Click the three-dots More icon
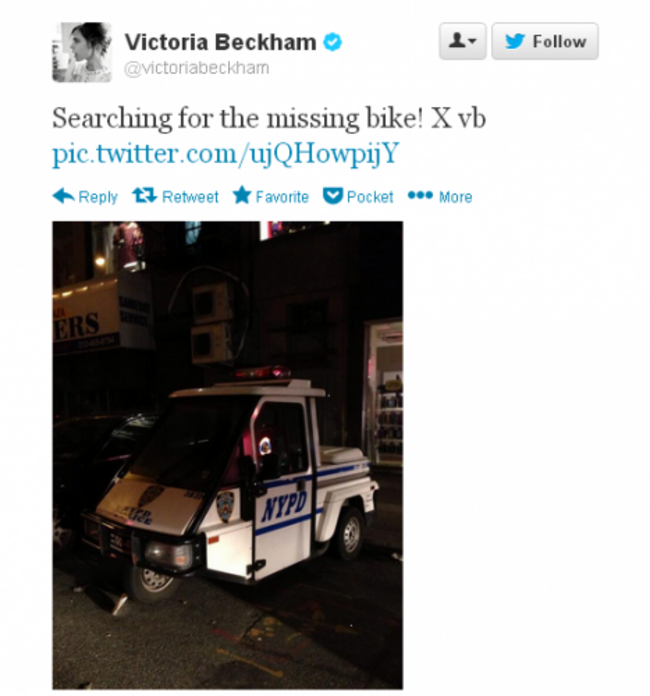Image resolution: width=650 pixels, height=696 pixels. pyautogui.click(x=420, y=195)
